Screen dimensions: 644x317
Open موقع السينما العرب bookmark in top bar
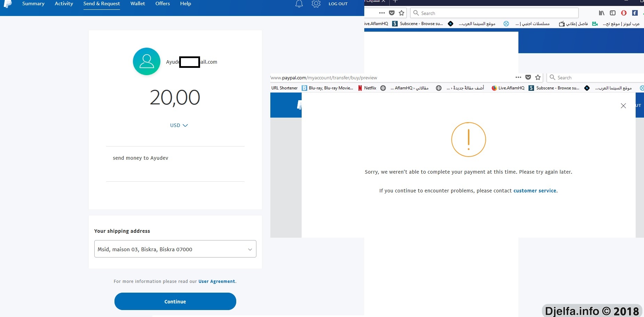(x=471, y=24)
